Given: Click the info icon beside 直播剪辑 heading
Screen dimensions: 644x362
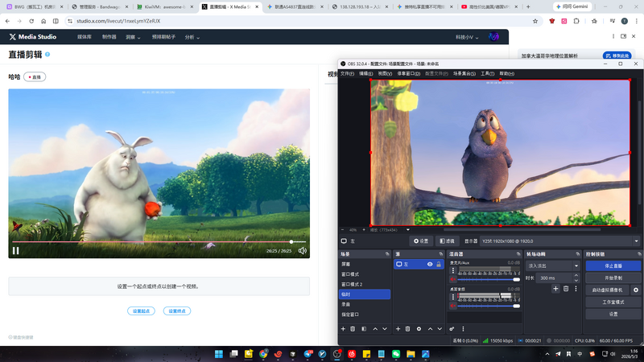Looking at the screenshot, I should (x=47, y=55).
